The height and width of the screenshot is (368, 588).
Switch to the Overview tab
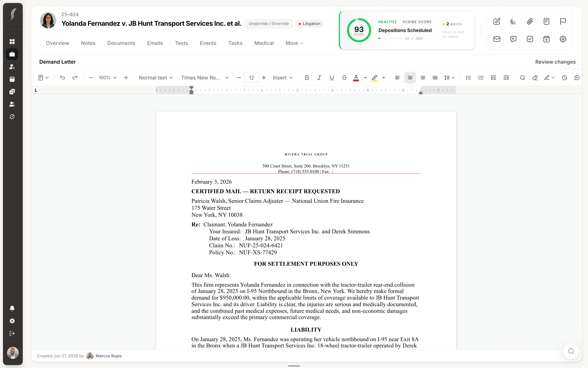pyautogui.click(x=57, y=43)
